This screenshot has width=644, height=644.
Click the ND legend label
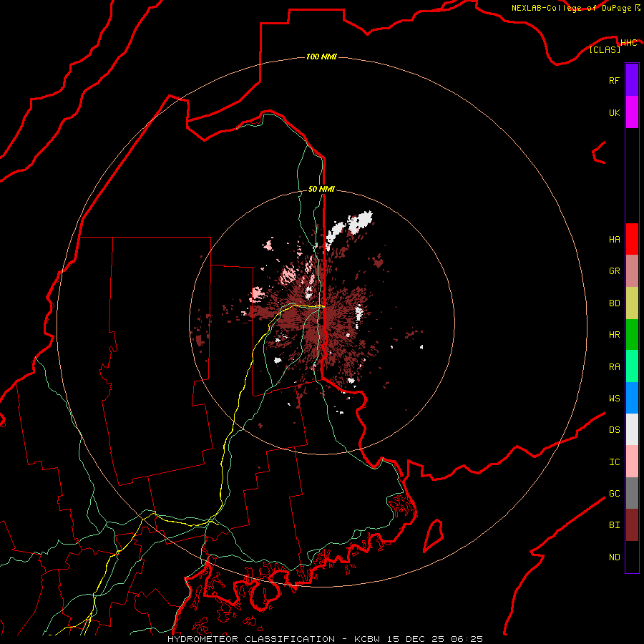pyautogui.click(x=614, y=557)
